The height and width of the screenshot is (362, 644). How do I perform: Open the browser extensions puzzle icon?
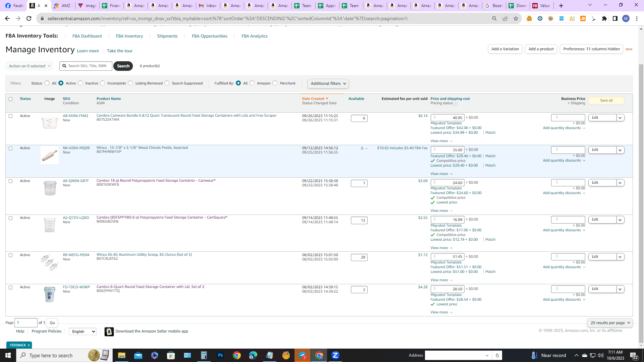[604, 18]
